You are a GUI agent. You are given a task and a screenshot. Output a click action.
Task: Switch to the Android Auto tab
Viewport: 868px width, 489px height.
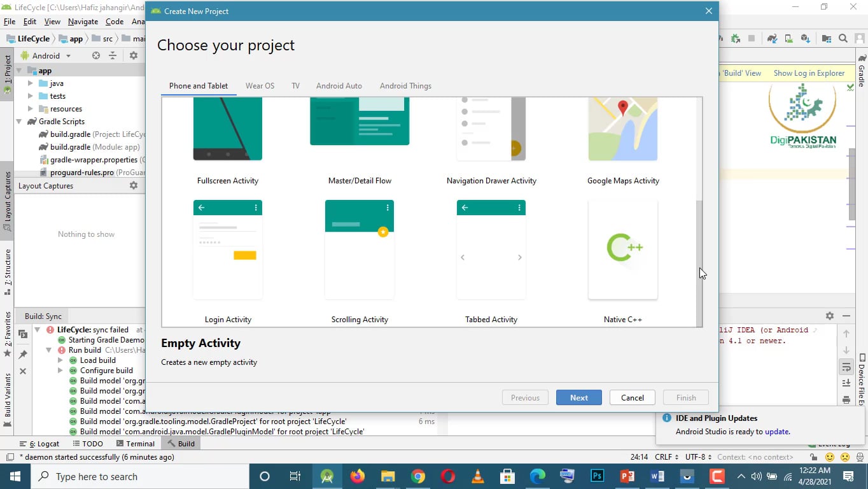pyautogui.click(x=339, y=86)
